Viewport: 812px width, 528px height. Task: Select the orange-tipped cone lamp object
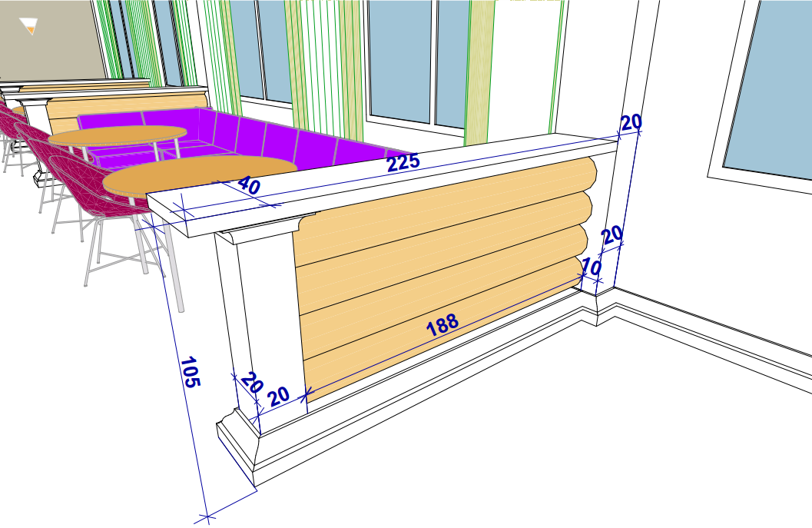28,26
